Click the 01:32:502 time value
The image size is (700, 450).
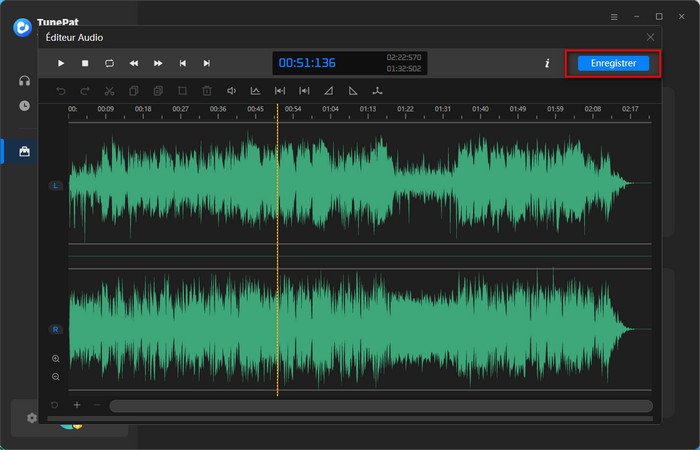click(404, 69)
